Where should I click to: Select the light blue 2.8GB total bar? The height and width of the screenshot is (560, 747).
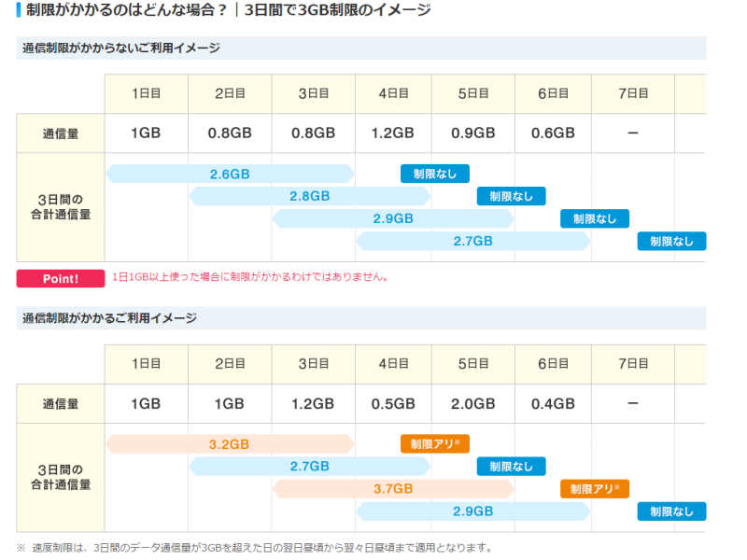(x=309, y=196)
